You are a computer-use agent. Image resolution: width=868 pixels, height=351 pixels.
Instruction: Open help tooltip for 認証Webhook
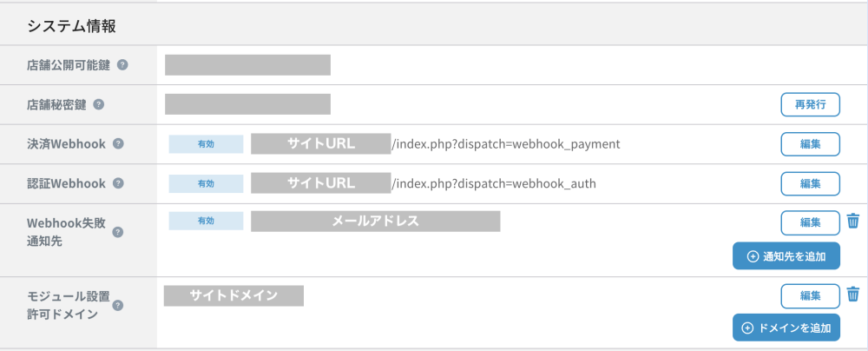[x=118, y=183]
